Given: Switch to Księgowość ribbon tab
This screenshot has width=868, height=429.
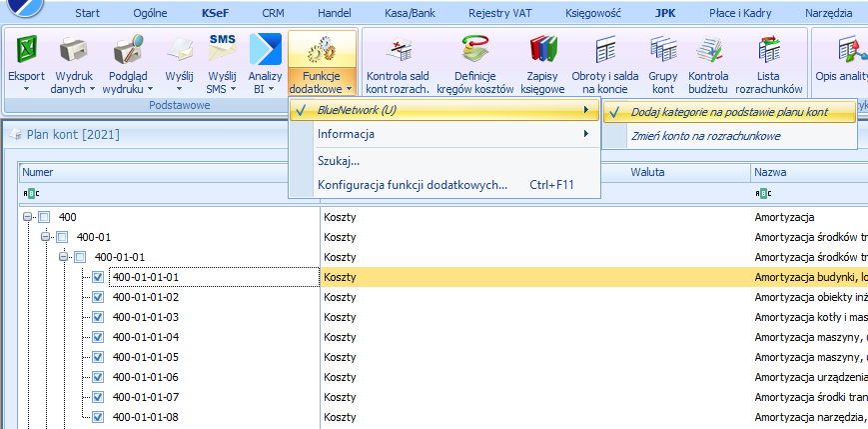Looking at the screenshot, I should (593, 13).
